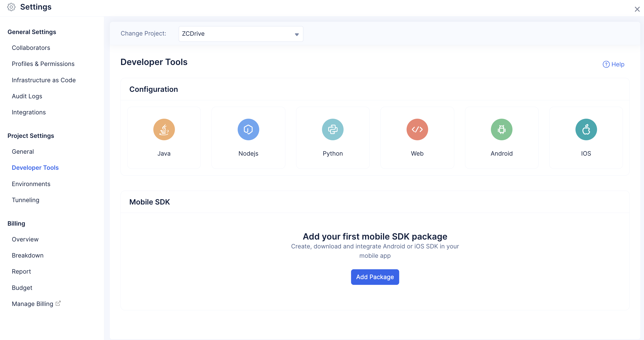Click the external link icon beside Manage Billing
The height and width of the screenshot is (340, 644).
tap(58, 304)
